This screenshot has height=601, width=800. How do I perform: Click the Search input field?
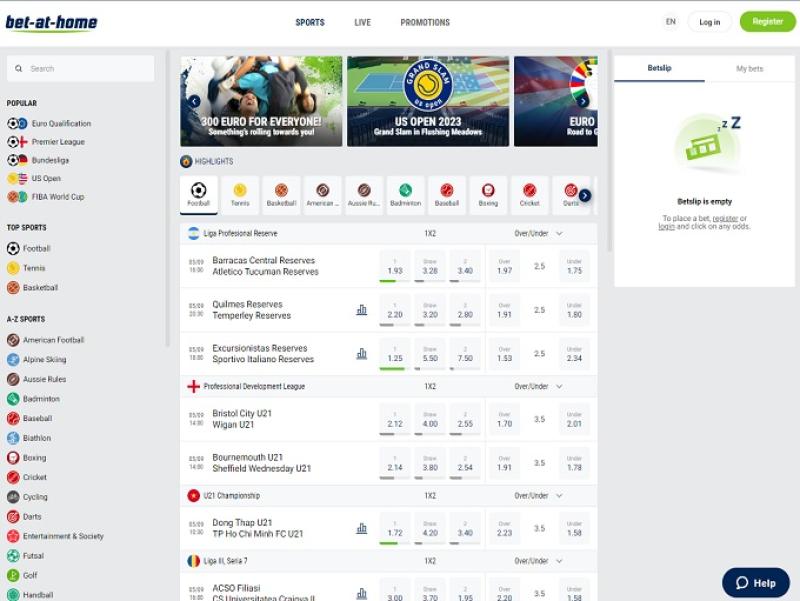tap(80, 69)
